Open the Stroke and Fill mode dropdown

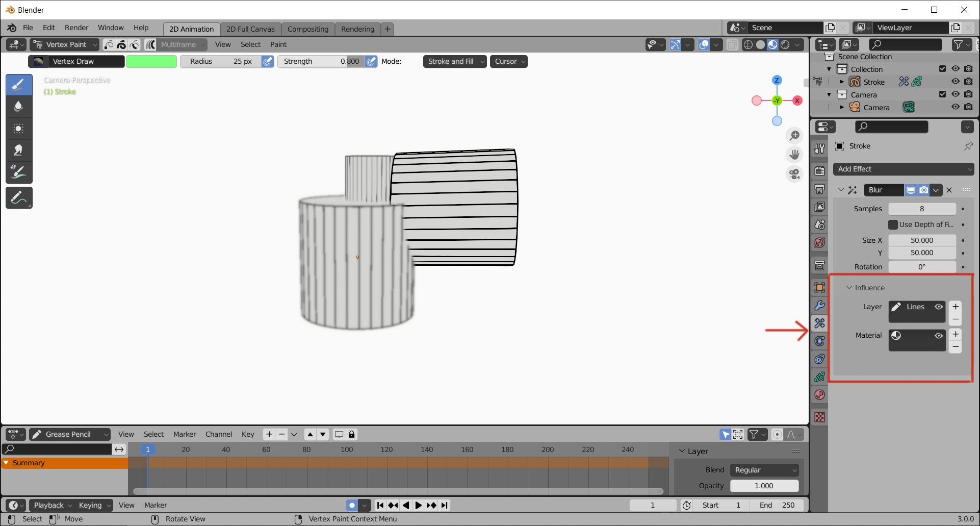pyautogui.click(x=455, y=61)
